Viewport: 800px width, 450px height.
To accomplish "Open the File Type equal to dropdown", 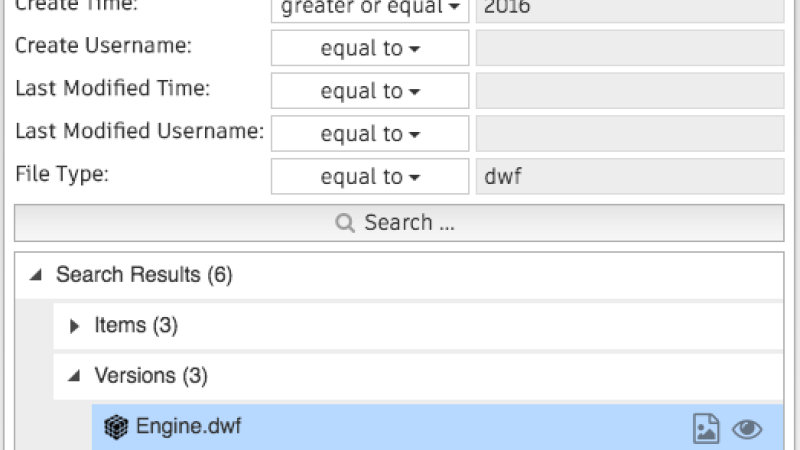I will tap(370, 177).
